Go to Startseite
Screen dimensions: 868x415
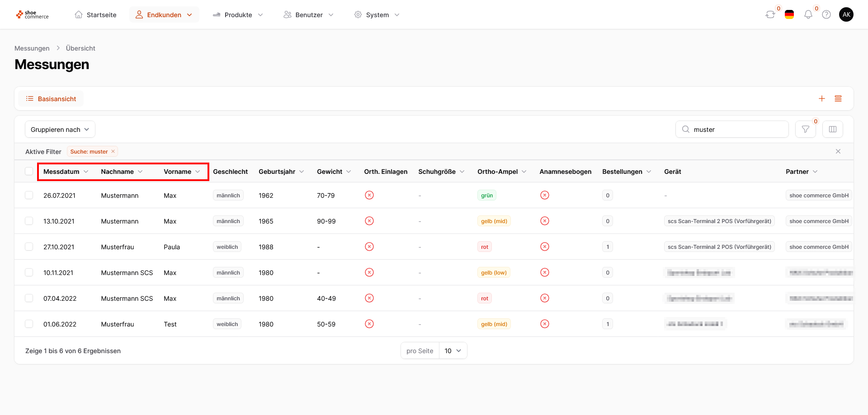[x=95, y=15]
